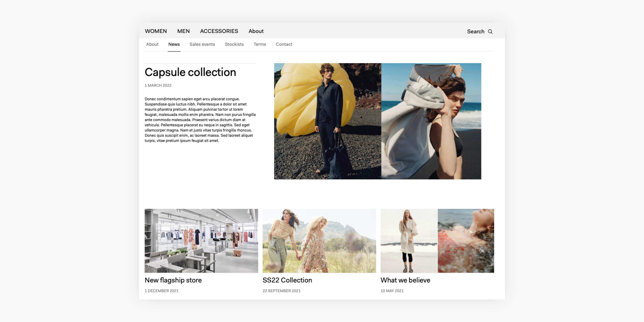Click the 1 DECEMBER 2021 date

[162, 291]
